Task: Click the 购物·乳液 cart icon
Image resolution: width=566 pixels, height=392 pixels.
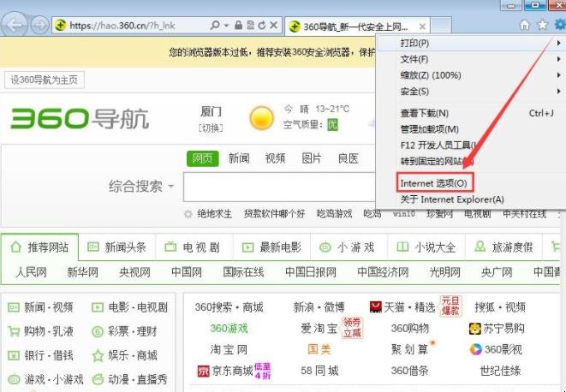Action: [x=14, y=331]
